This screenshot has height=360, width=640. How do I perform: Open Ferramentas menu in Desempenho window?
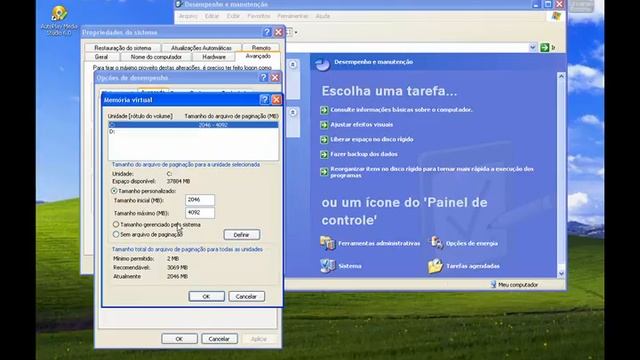293,16
